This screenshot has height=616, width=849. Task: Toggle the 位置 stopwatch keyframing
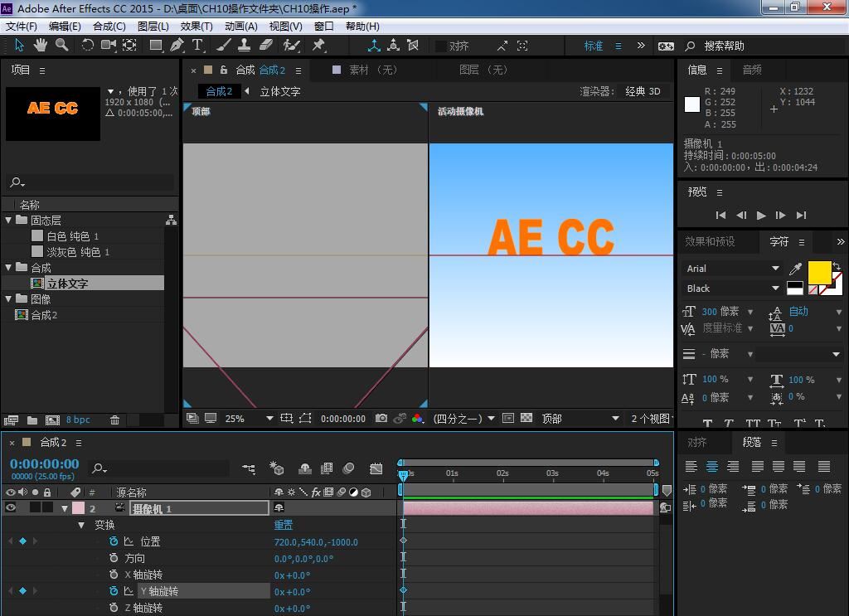[x=114, y=541]
